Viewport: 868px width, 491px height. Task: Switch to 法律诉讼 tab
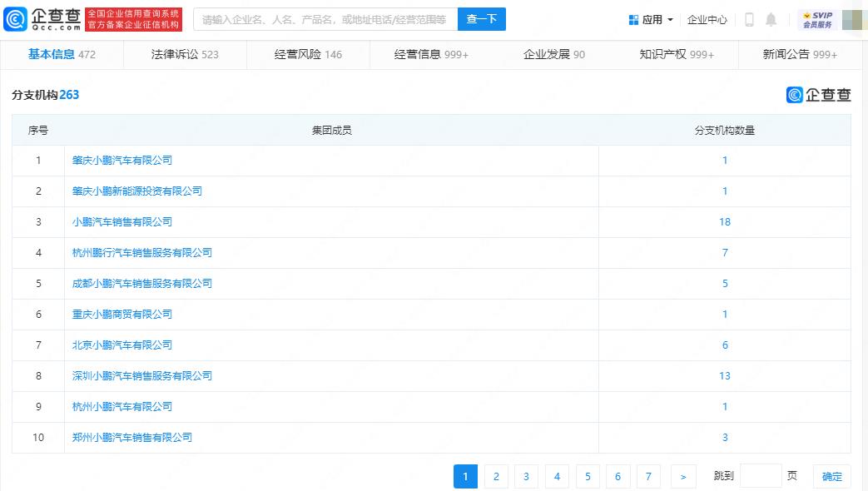(x=185, y=54)
